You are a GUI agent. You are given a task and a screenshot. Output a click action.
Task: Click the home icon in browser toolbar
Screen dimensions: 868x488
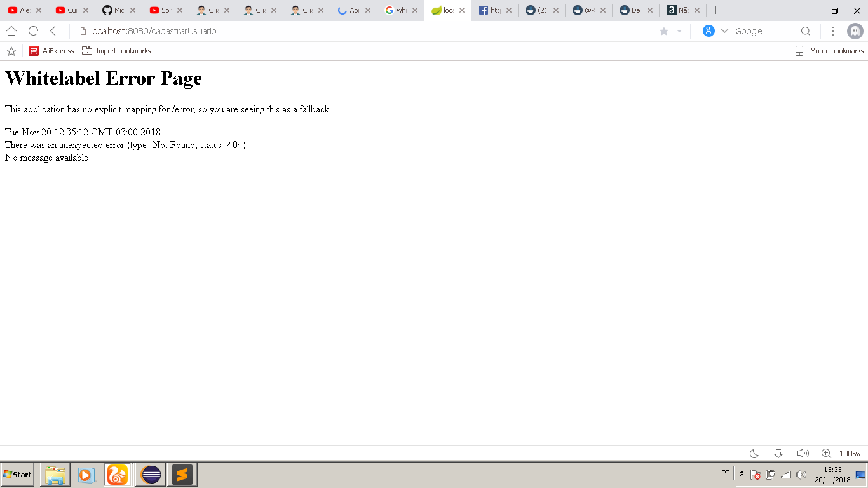tap(11, 31)
